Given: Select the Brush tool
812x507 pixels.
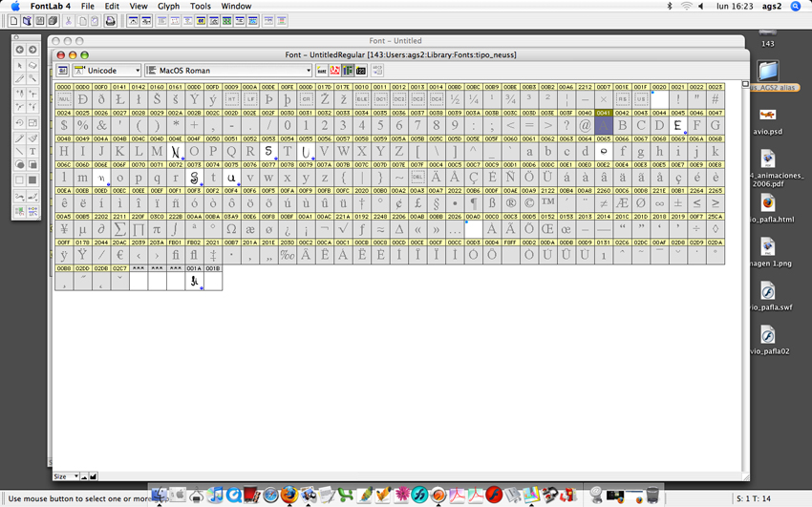Looking at the screenshot, I should [32, 138].
